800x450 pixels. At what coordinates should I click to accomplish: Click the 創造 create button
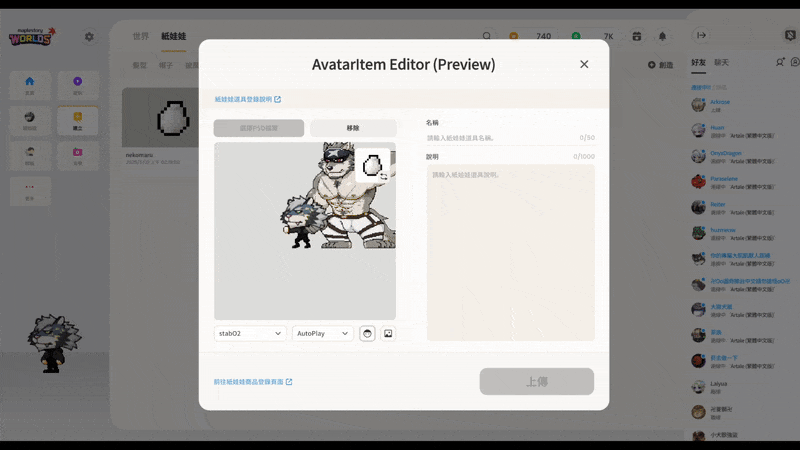click(661, 65)
